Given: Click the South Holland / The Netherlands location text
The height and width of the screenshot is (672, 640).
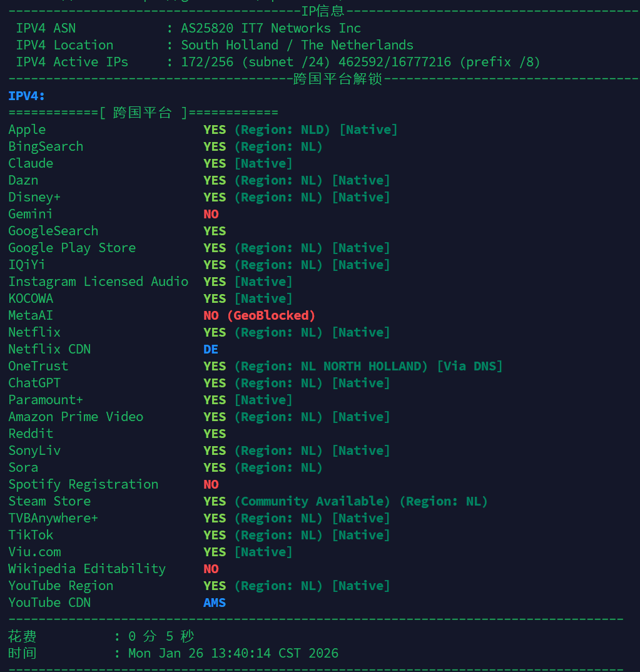Looking at the screenshot, I should pyautogui.click(x=297, y=45).
